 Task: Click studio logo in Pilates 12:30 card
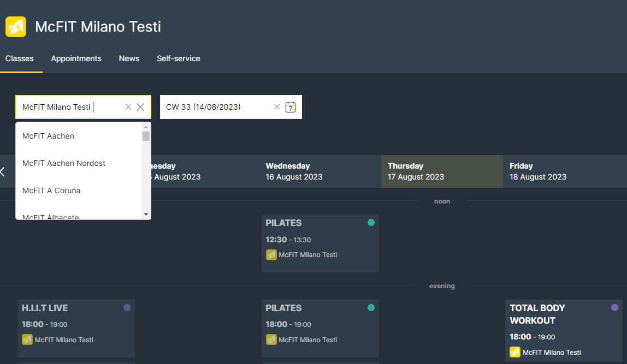point(271,254)
